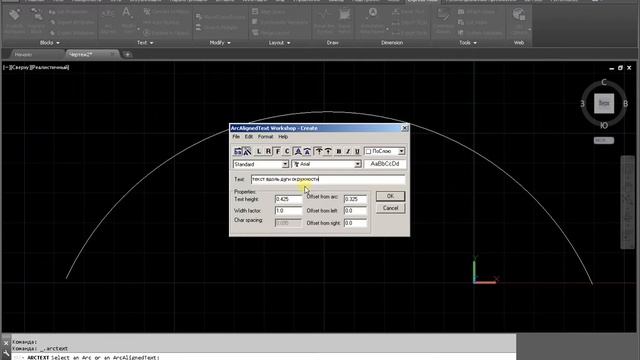Click the ViewCube east В label
Screen dimensions: 640x360
(x=625, y=104)
